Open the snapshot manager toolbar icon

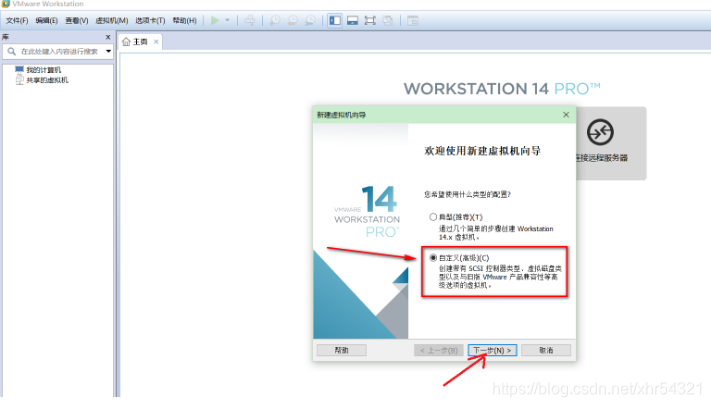pos(310,20)
